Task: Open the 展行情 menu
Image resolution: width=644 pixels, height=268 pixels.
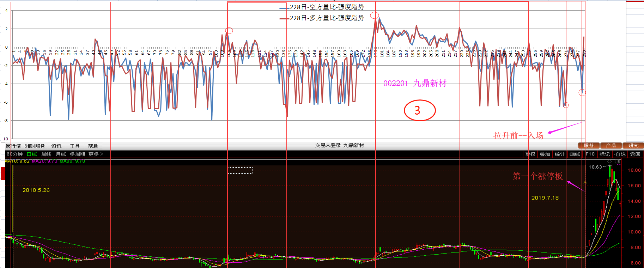Action: point(13,146)
